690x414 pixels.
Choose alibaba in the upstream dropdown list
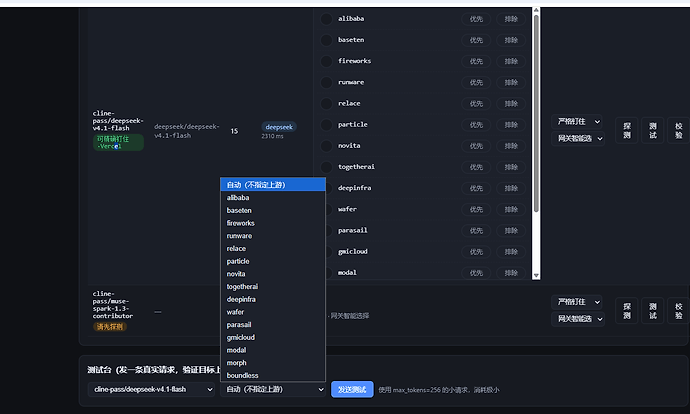273,198
